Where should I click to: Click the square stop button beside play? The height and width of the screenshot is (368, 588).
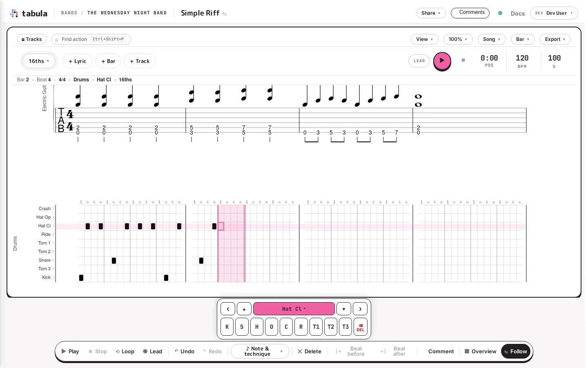[463, 60]
